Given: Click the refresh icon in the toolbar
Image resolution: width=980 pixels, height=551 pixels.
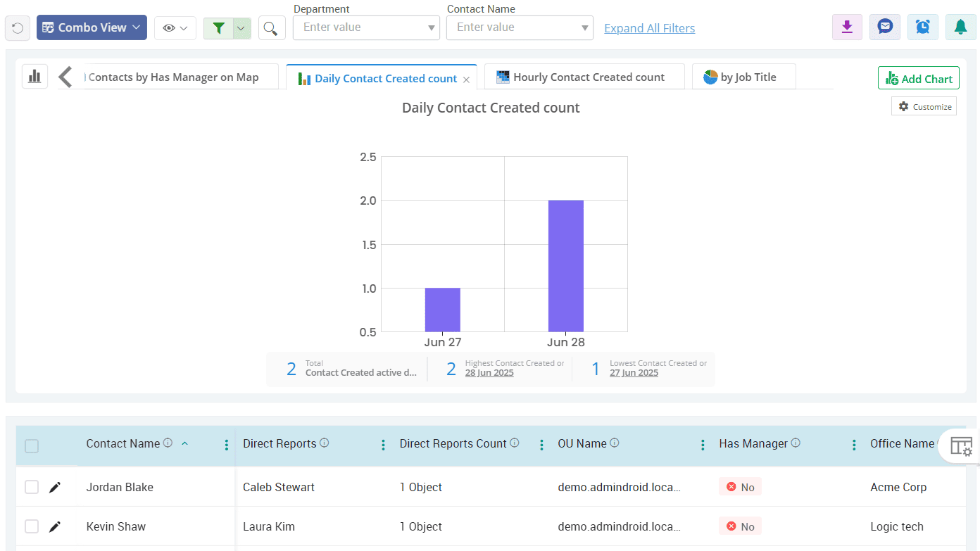Looking at the screenshot, I should tap(18, 28).
